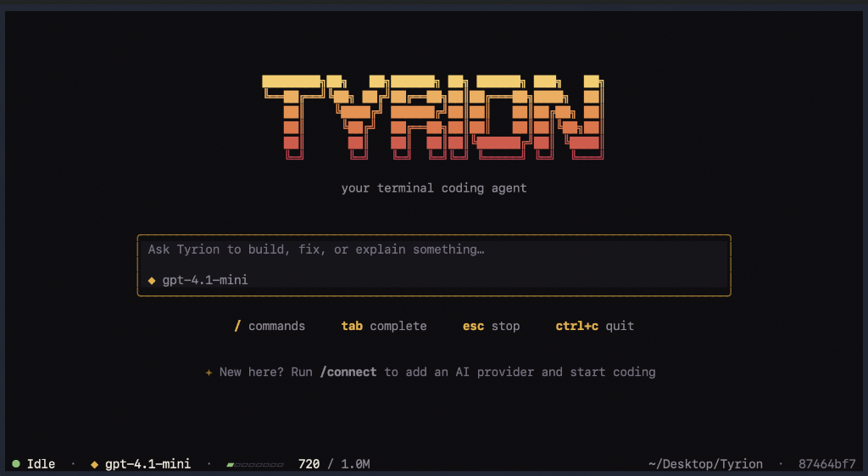The width and height of the screenshot is (868, 476).
Task: Click the "your terminal coding agent" tagline
Action: pos(434,188)
